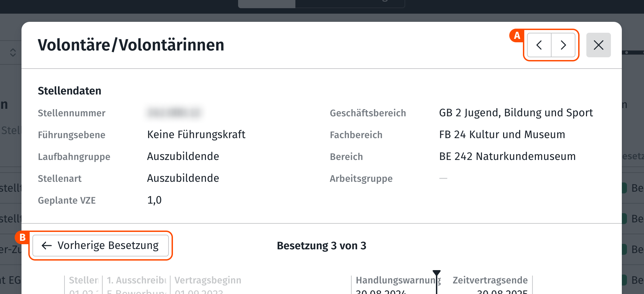The height and width of the screenshot is (294, 644).
Task: Click the black triangle timeline marker
Action: (437, 273)
